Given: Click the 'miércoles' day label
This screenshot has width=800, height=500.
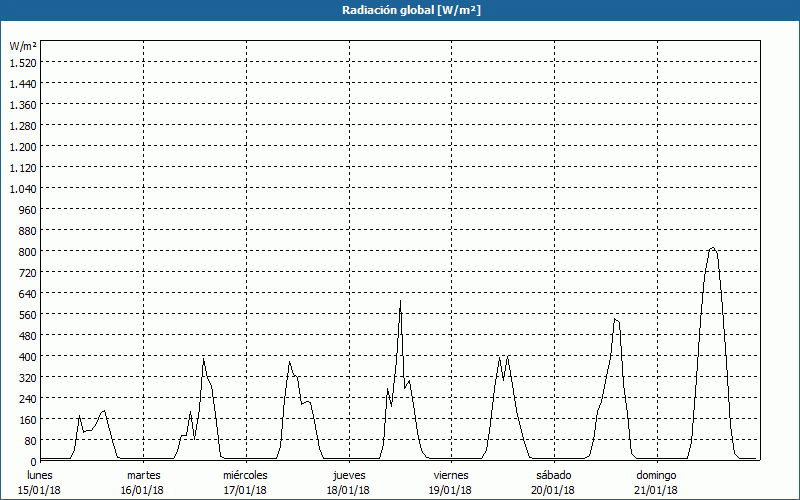Looking at the screenshot, I should coord(245,475).
